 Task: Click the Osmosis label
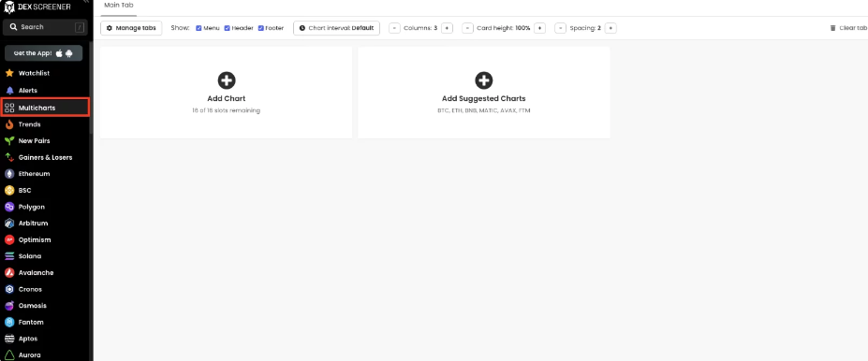pos(33,306)
